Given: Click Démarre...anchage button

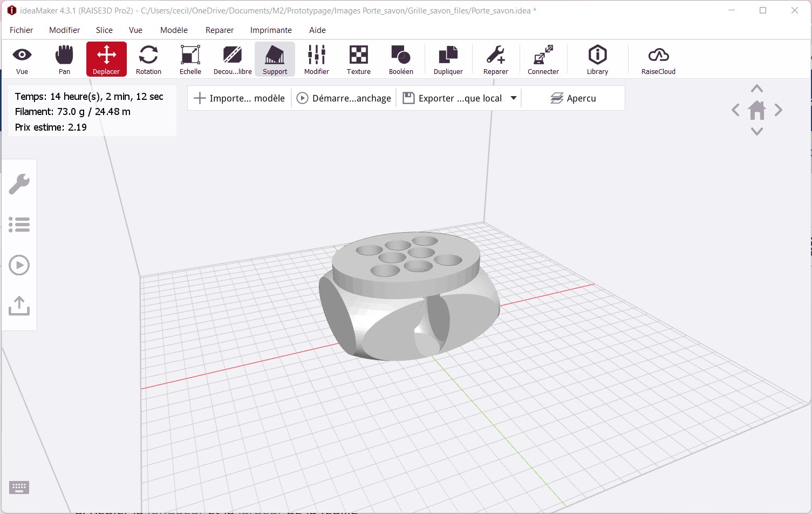Looking at the screenshot, I should tap(344, 98).
